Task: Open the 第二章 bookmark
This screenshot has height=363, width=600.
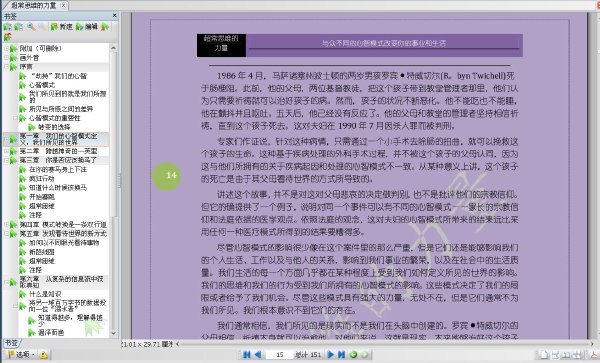Action: (x=59, y=151)
